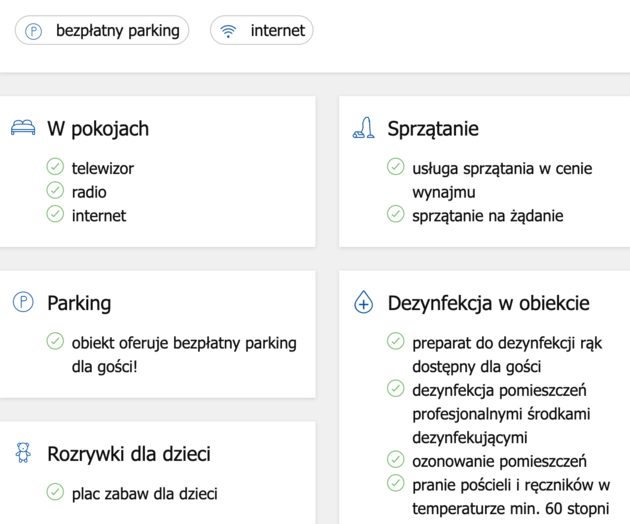Click the circled P icon beside Parking heading

(x=23, y=302)
